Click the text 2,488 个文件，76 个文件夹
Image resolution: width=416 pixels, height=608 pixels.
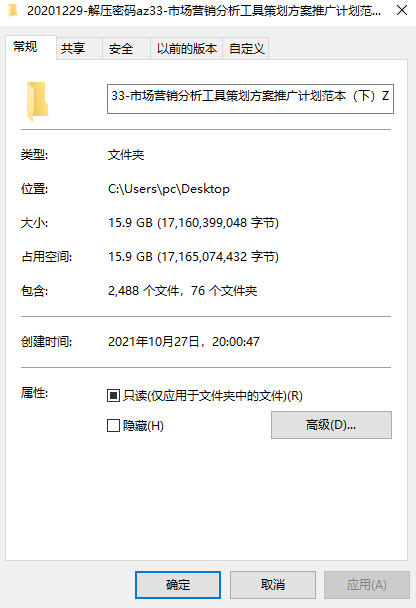click(183, 290)
